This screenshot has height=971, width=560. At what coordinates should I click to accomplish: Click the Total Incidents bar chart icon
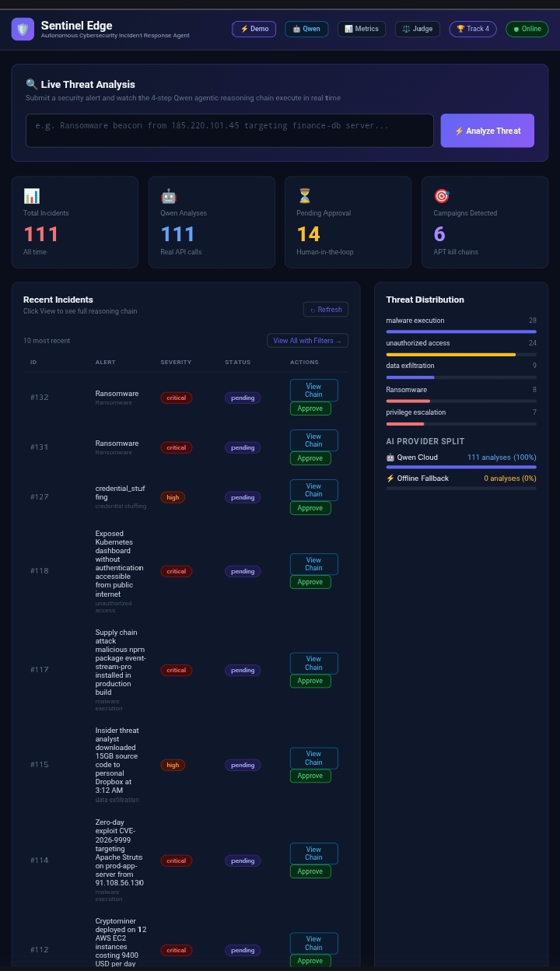click(x=31, y=196)
